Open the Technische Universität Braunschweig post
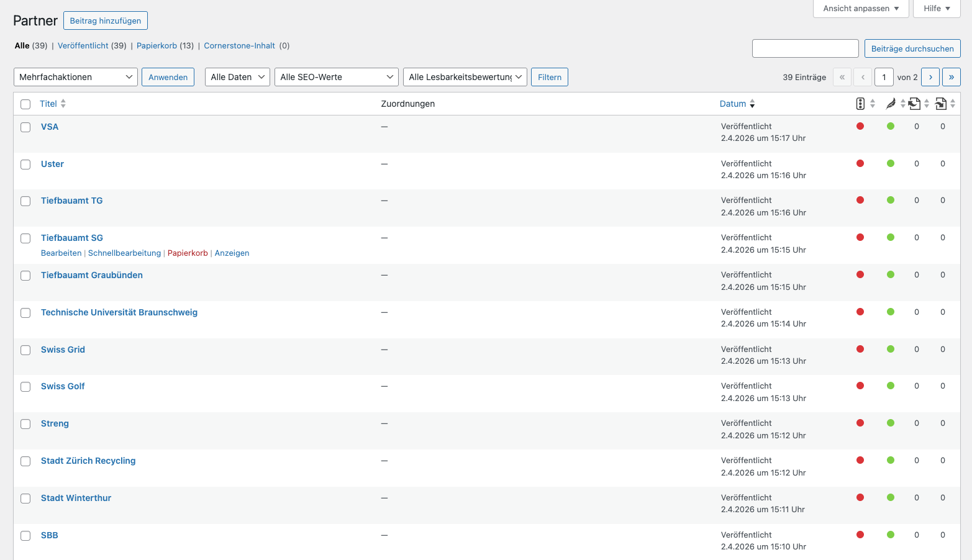972x560 pixels. 119,312
